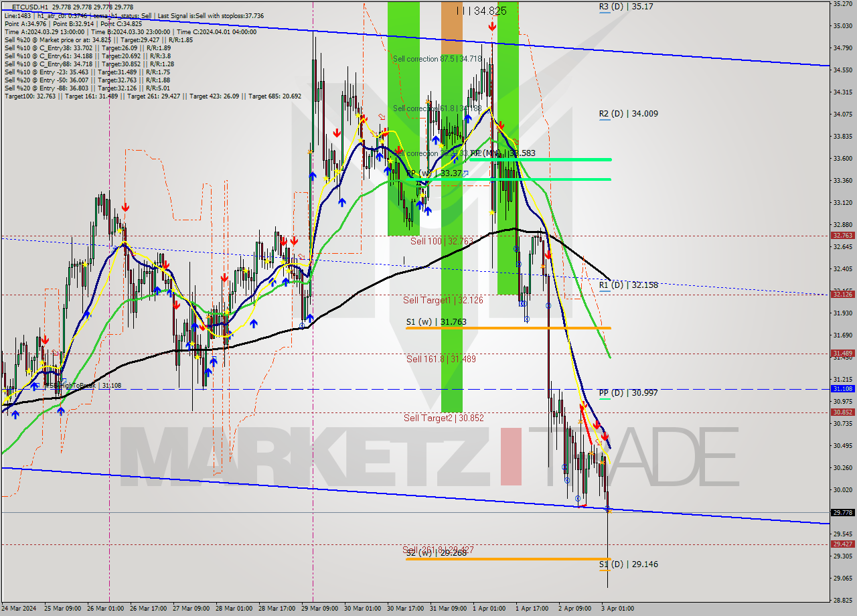Screen dimensions: 857x616
Task: Select the Sell %20 @ Market price line
Action: pyautogui.click(x=99, y=40)
